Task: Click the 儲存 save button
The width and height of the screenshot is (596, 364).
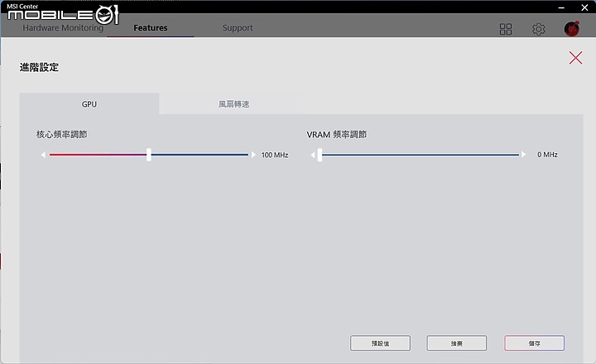Action: pyautogui.click(x=534, y=343)
